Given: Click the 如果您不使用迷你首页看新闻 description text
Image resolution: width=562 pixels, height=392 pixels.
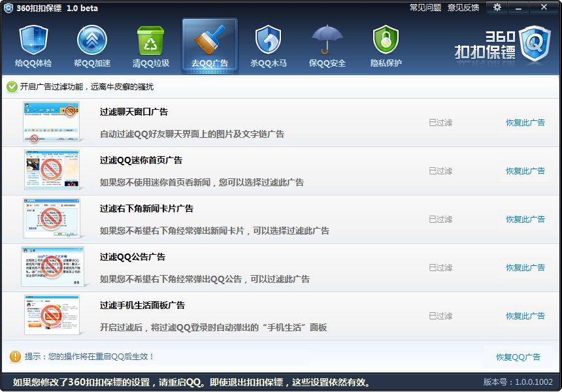Looking at the screenshot, I should point(202,182).
